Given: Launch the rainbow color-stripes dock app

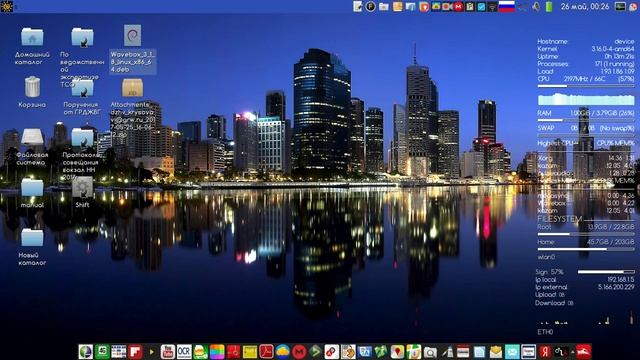Looking at the screenshot, I should coord(217,352).
